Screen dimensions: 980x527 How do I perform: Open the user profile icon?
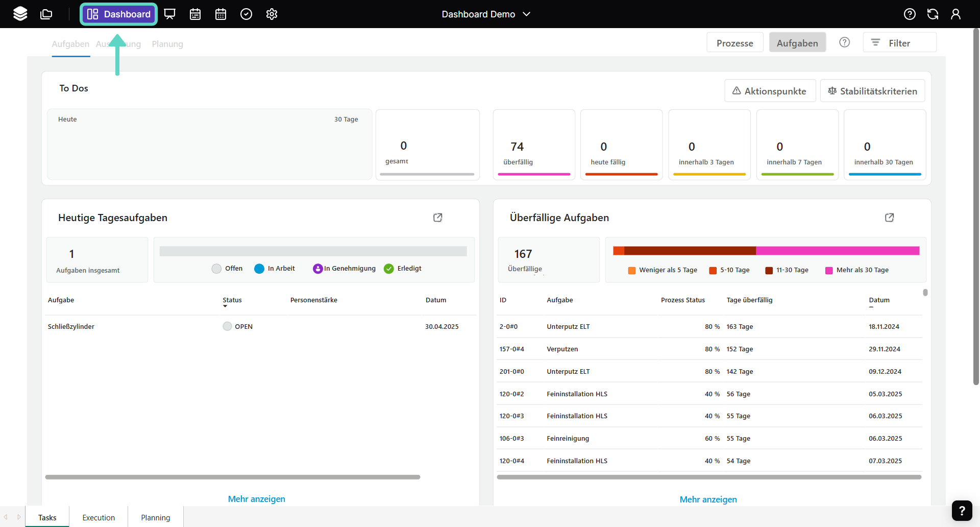(x=955, y=14)
